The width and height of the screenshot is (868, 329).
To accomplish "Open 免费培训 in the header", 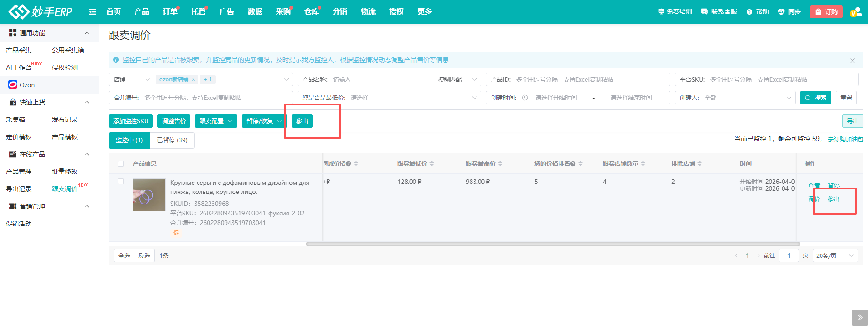I will point(675,12).
